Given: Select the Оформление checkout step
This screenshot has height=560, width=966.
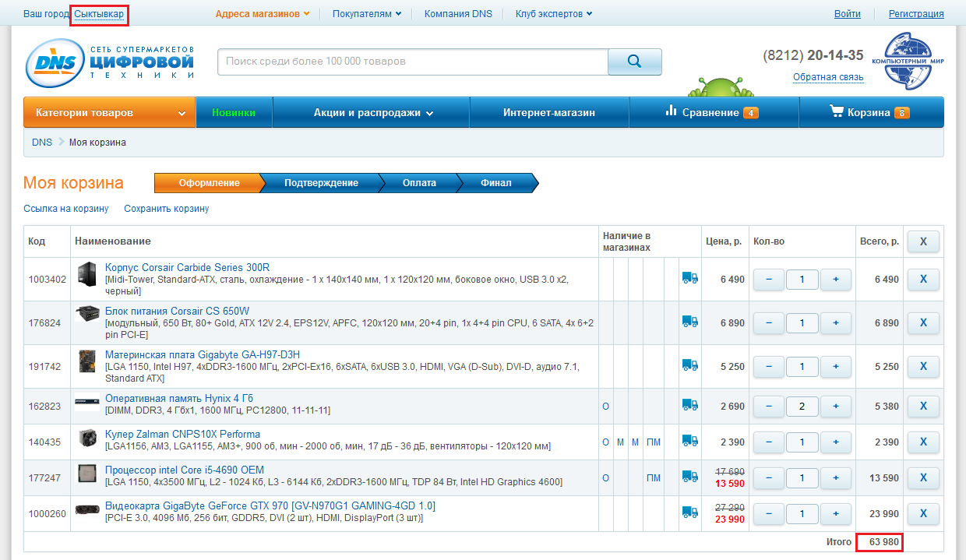Looking at the screenshot, I should point(209,183).
